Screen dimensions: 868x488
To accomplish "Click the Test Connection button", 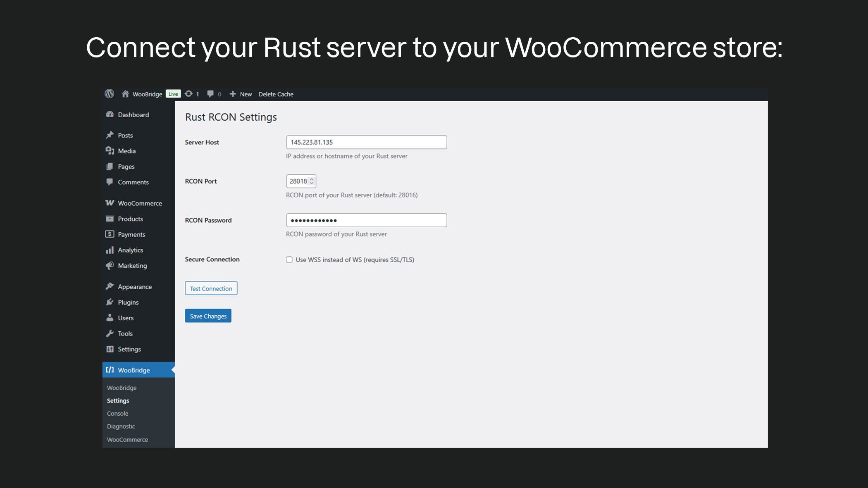I will tap(211, 288).
